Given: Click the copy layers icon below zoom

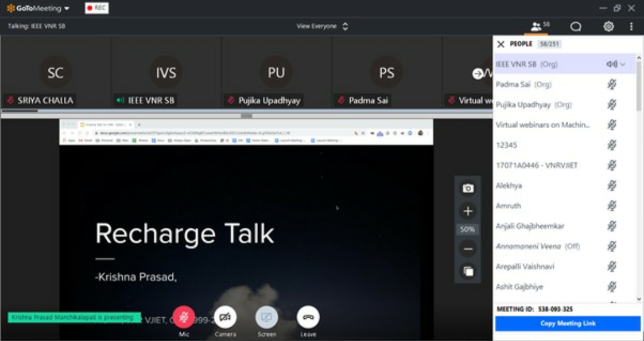Looking at the screenshot, I should [x=468, y=271].
